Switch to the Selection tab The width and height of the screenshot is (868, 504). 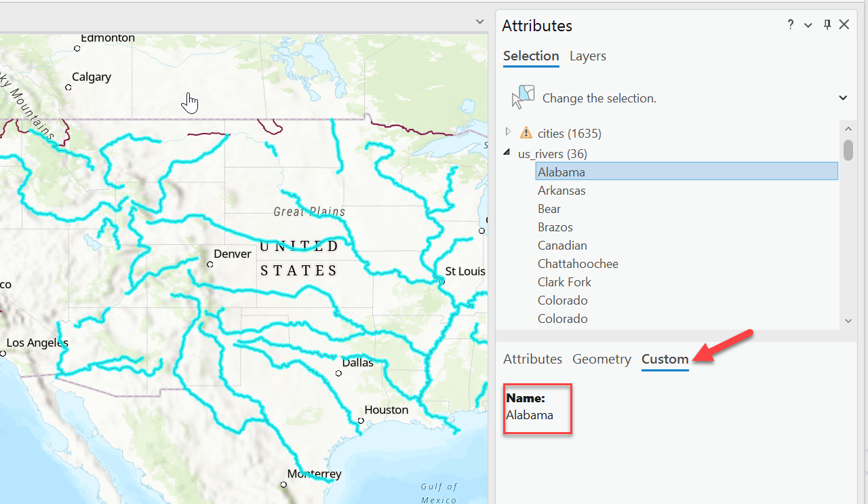[x=531, y=56]
